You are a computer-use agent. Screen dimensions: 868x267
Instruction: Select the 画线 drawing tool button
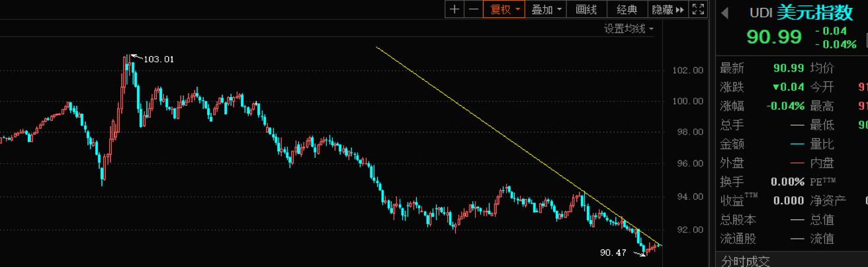pyautogui.click(x=586, y=9)
